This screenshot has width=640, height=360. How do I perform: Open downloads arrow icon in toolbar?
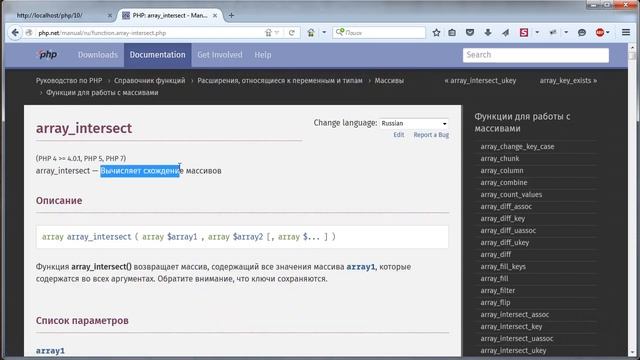tap(488, 33)
